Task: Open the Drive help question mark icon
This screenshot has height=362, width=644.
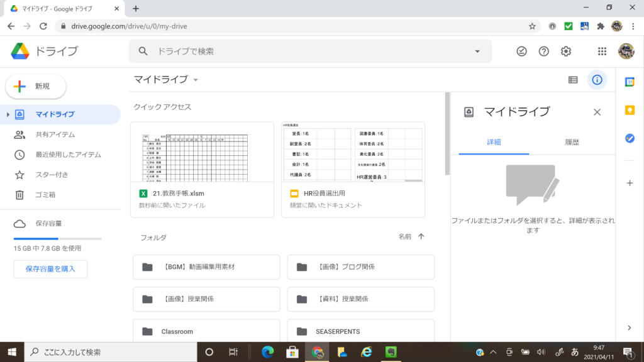Action: click(544, 52)
